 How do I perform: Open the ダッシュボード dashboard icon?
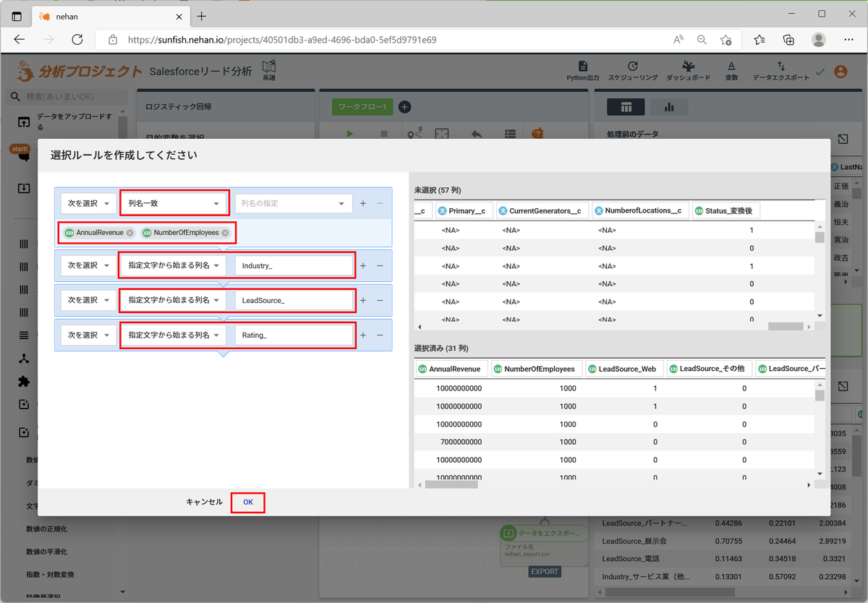click(x=688, y=66)
